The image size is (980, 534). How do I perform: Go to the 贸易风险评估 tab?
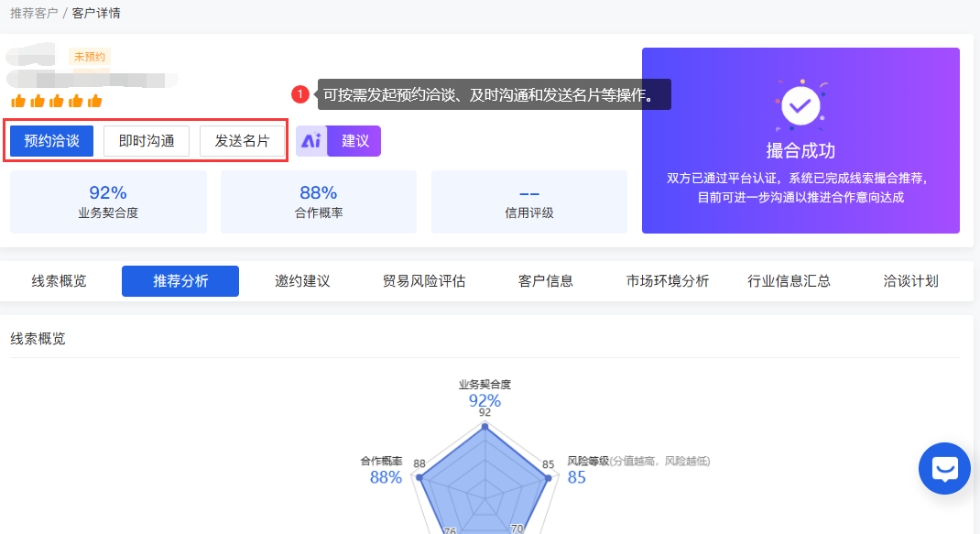pyautogui.click(x=424, y=281)
